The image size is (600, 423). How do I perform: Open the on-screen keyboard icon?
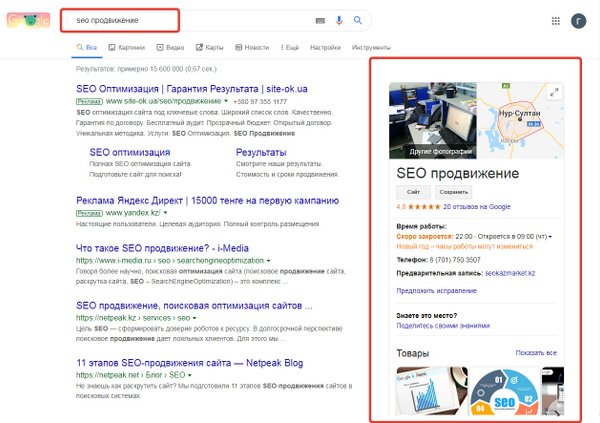(x=320, y=20)
